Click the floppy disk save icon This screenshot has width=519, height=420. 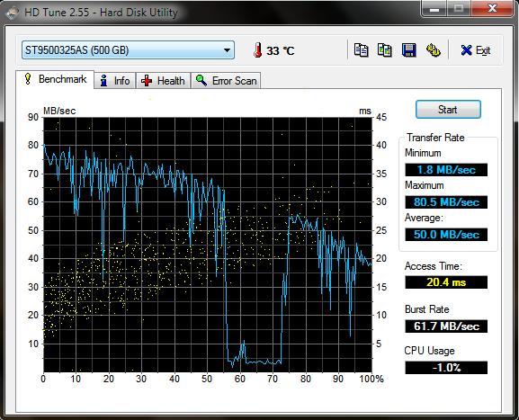click(408, 50)
